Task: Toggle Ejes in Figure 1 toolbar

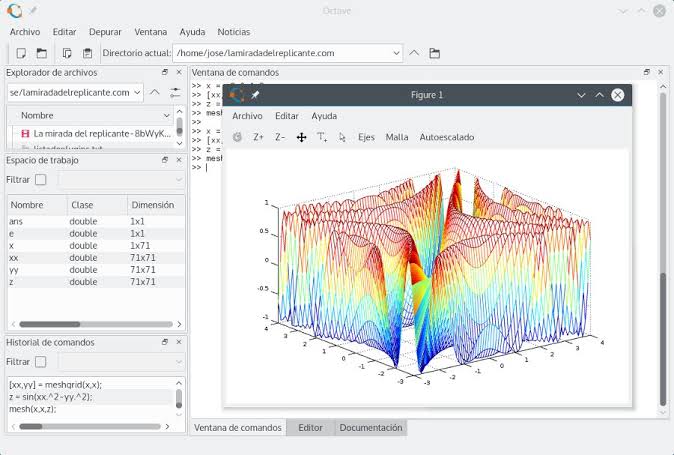Action: (366, 137)
